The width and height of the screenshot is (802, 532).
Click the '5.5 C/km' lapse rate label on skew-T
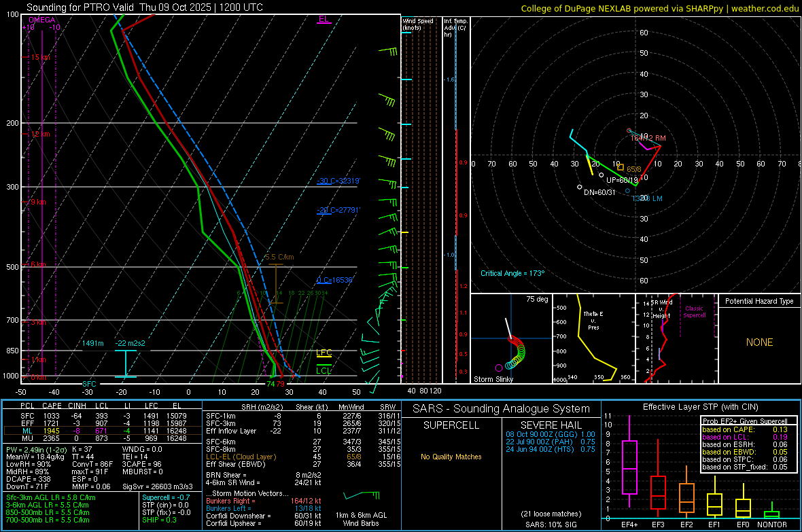(x=280, y=257)
